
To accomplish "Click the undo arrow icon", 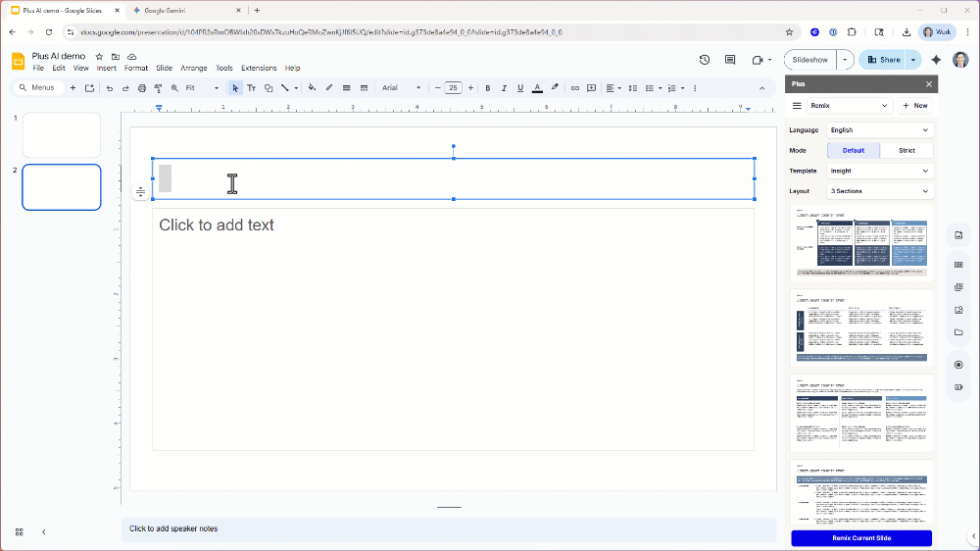I will point(110,88).
